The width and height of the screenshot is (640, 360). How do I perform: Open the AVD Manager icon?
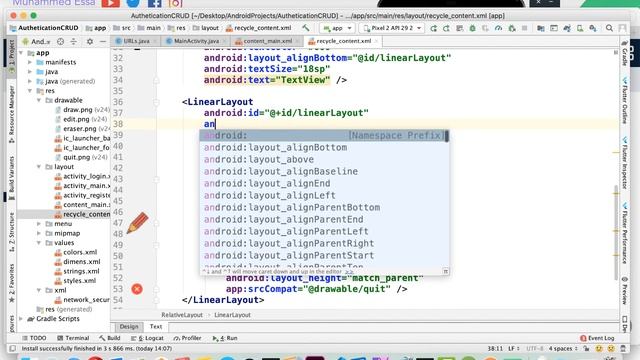580,28
